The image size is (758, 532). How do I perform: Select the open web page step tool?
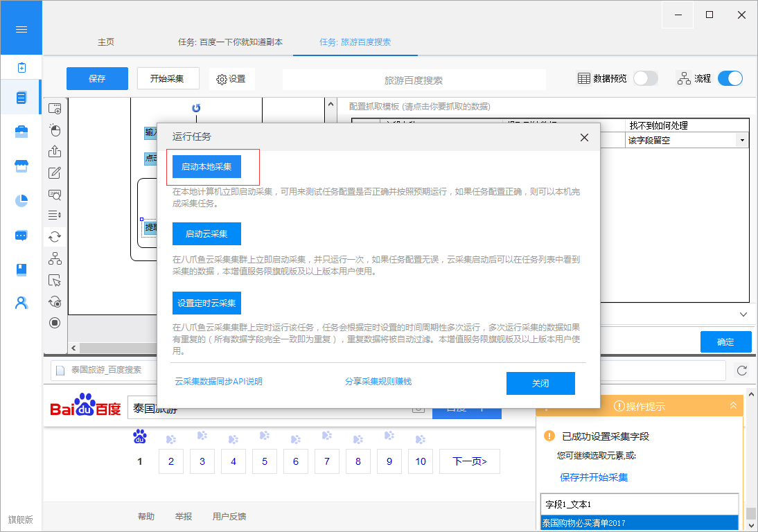pyautogui.click(x=55, y=109)
